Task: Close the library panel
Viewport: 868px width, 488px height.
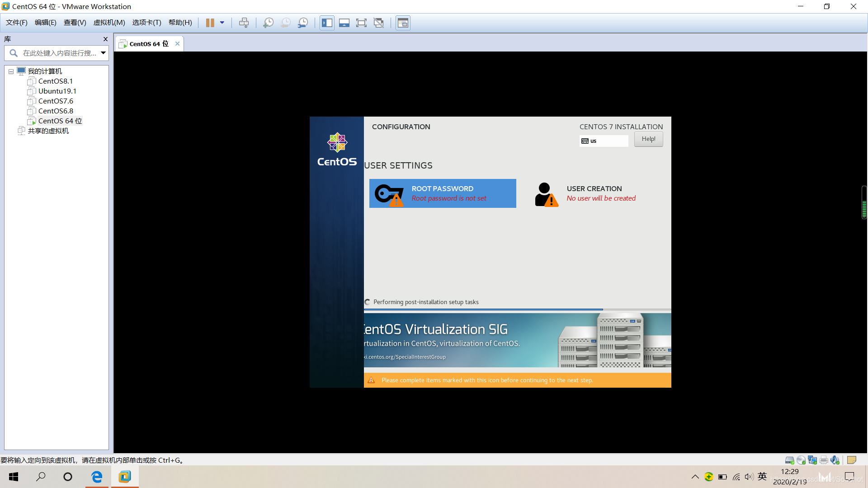Action: (x=105, y=39)
